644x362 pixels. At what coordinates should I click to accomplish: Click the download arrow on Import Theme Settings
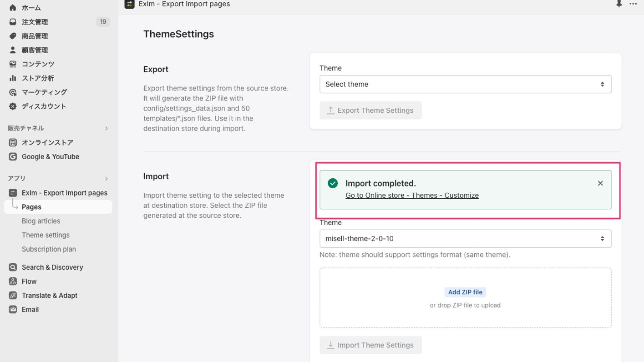[x=331, y=345]
